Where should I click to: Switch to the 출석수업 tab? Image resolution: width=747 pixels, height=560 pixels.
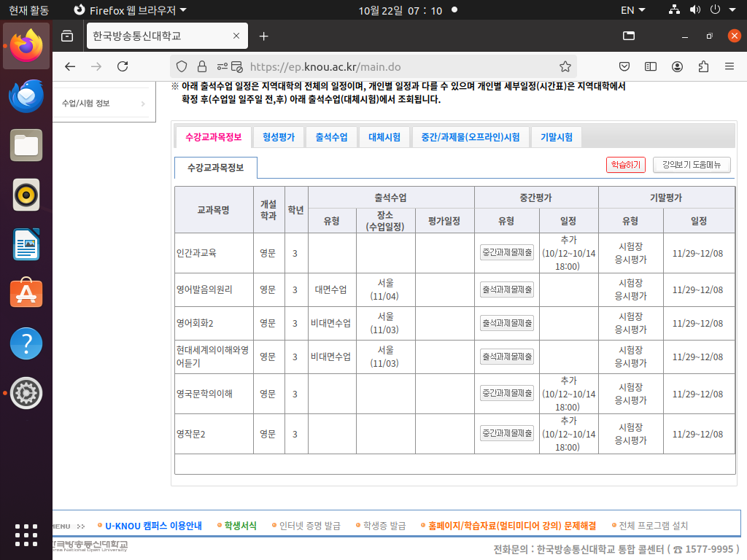332,137
